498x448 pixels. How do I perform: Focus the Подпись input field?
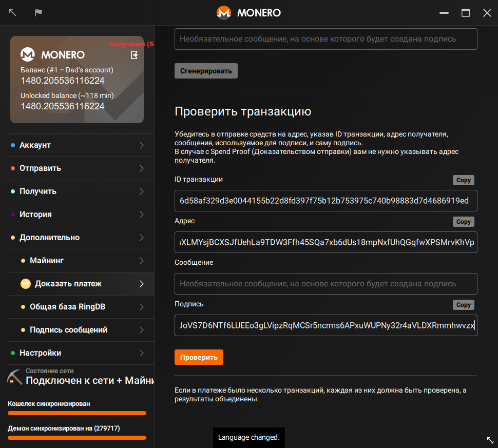[x=326, y=325]
